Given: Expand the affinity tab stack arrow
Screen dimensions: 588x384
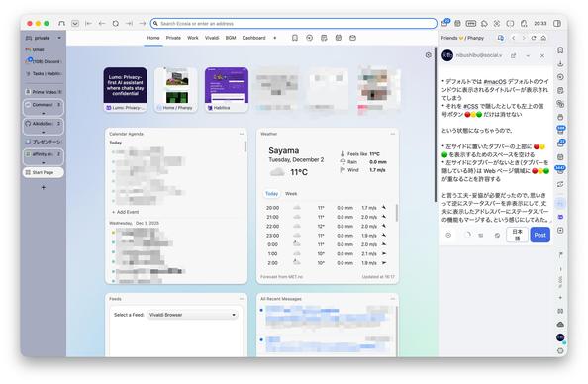Looking at the screenshot, I should click(x=44, y=162).
